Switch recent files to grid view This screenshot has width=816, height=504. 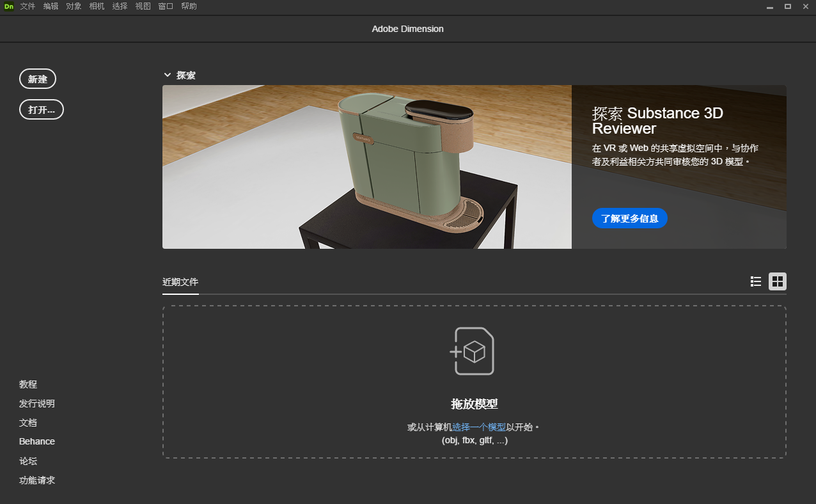coord(778,281)
